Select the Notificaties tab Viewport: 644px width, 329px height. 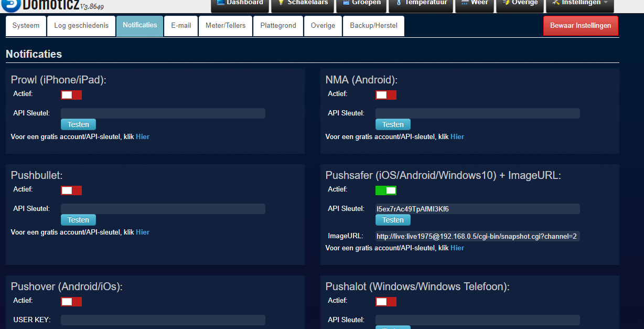pyautogui.click(x=140, y=26)
